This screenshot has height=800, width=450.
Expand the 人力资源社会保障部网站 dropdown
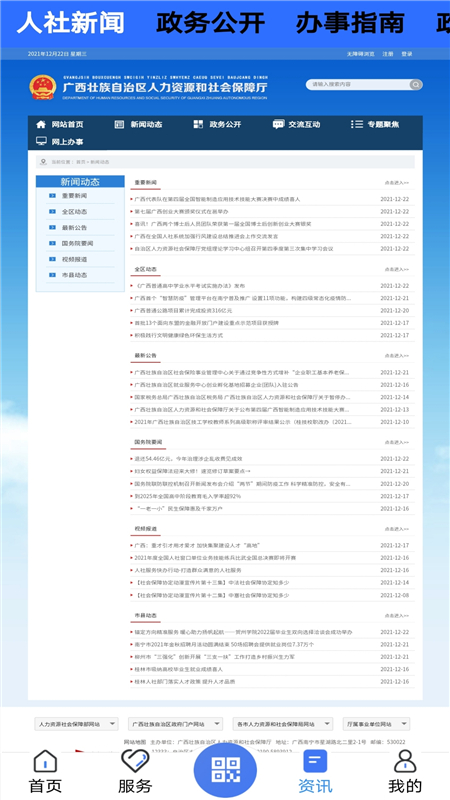coord(77,723)
